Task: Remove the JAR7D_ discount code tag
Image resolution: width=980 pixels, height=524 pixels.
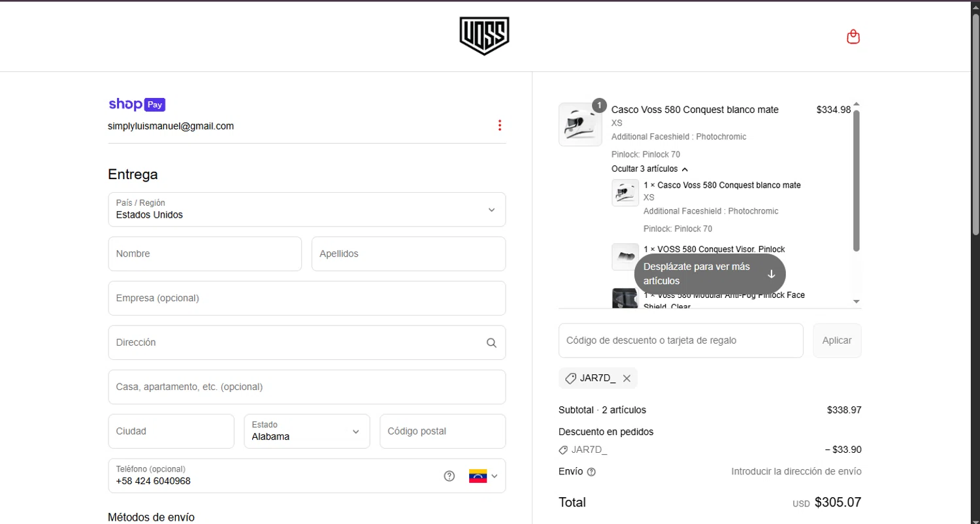Action: 627,378
